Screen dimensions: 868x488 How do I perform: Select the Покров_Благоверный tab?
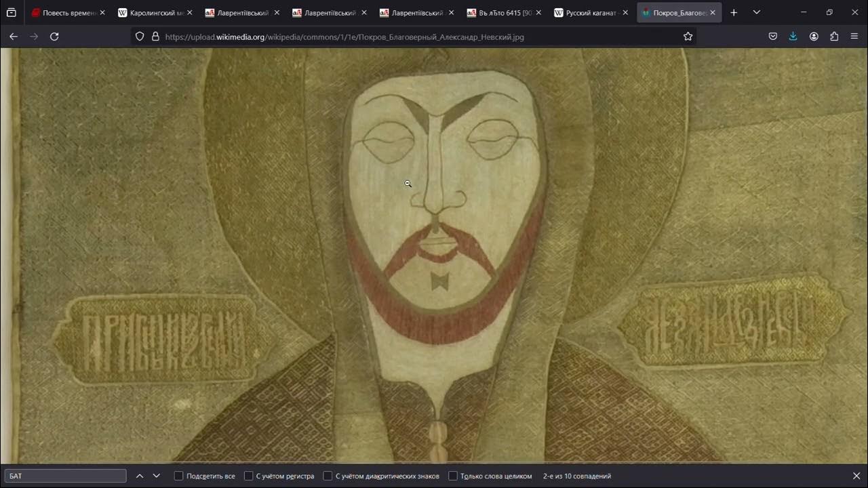click(x=679, y=12)
